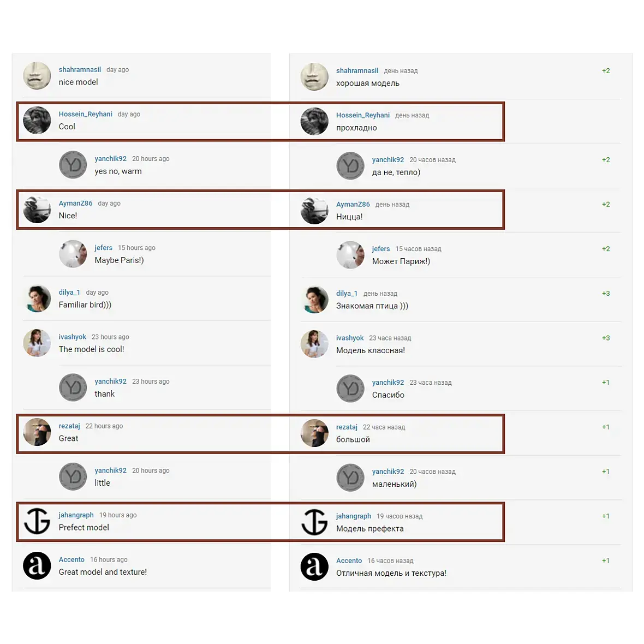
Task: Open Hossein_Reyhani's avatar next to the "прохладно" comment
Action: [x=314, y=121]
